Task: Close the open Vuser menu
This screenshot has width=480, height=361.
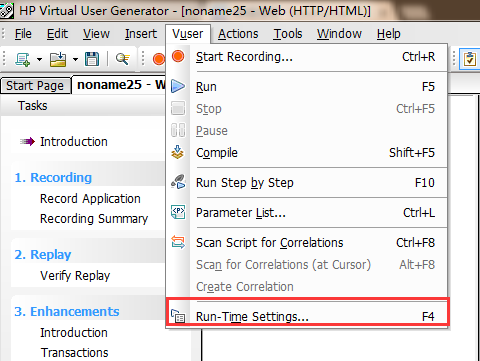Action: 188,34
